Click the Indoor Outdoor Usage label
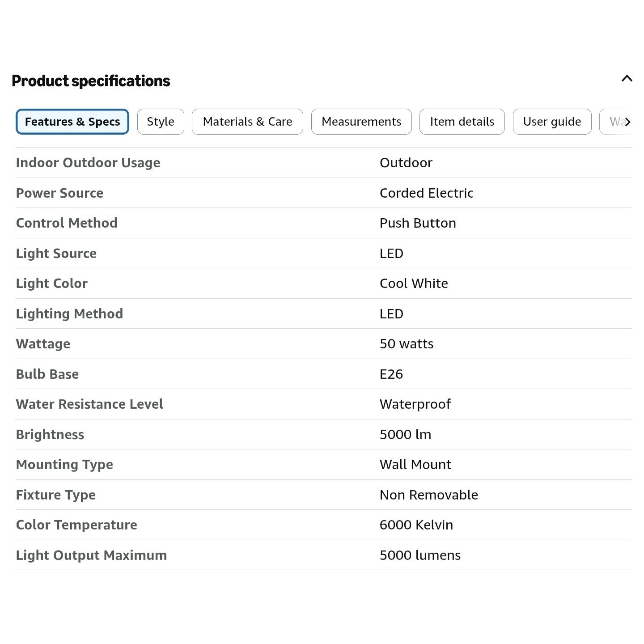The width and height of the screenshot is (644, 644). pos(88,163)
